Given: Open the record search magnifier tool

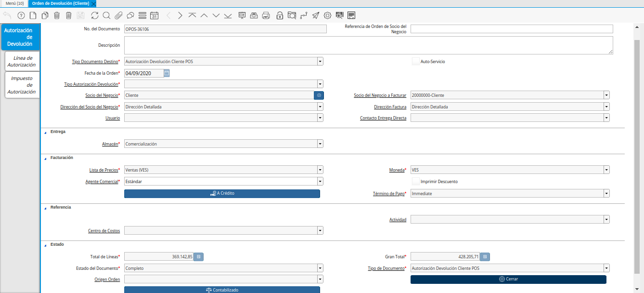Looking at the screenshot, I should pos(106,15).
